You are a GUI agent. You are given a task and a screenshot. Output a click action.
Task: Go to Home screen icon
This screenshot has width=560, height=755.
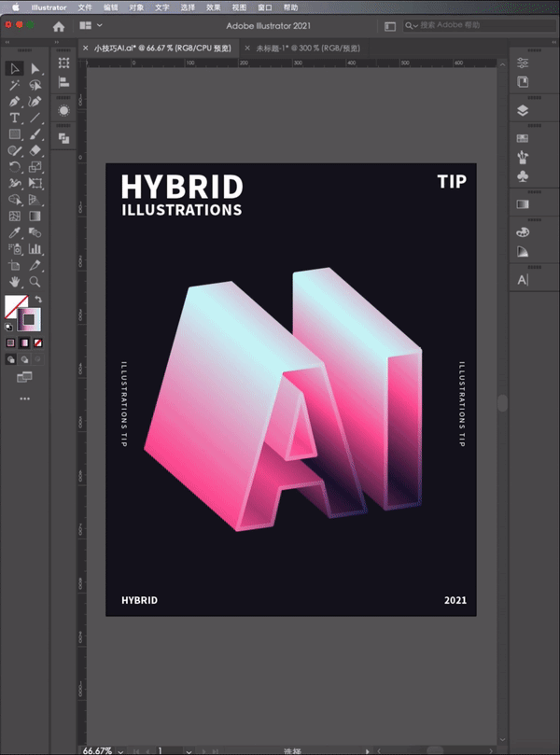coord(59,26)
